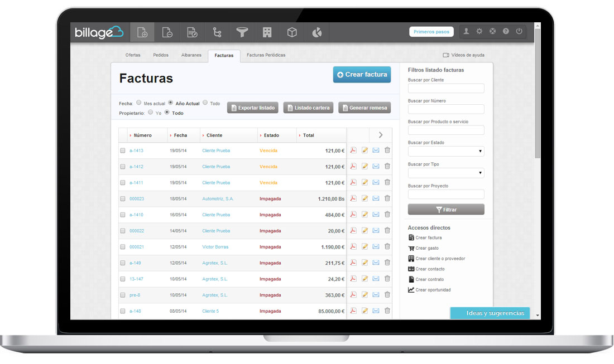Image resolution: width=614 pixels, height=364 pixels.
Task: Click the pie chart reports icon
Action: (x=317, y=32)
